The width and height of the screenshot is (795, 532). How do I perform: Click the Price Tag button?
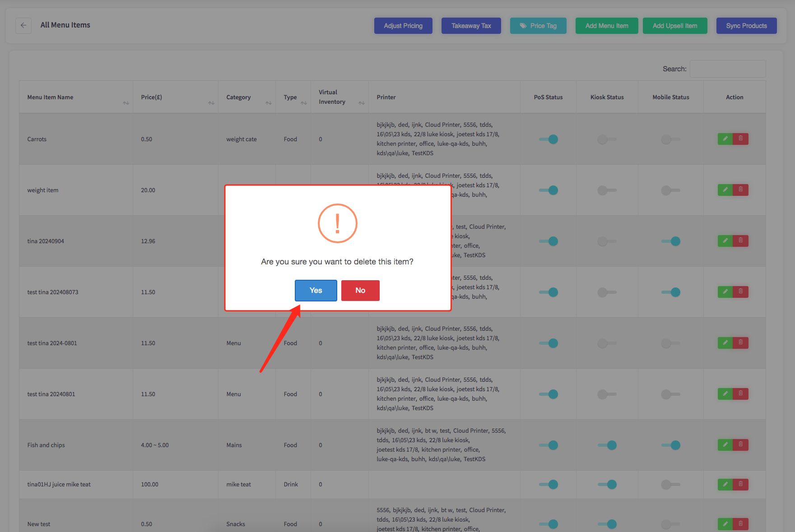click(x=538, y=26)
